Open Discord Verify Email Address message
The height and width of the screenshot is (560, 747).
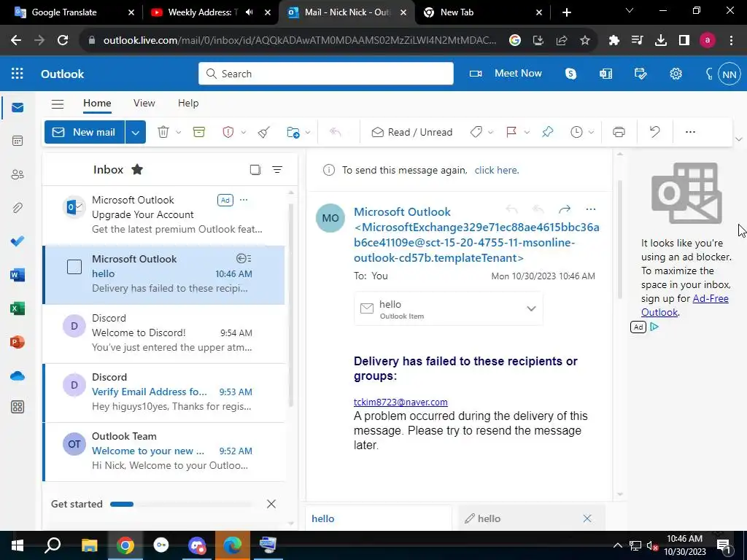click(164, 393)
